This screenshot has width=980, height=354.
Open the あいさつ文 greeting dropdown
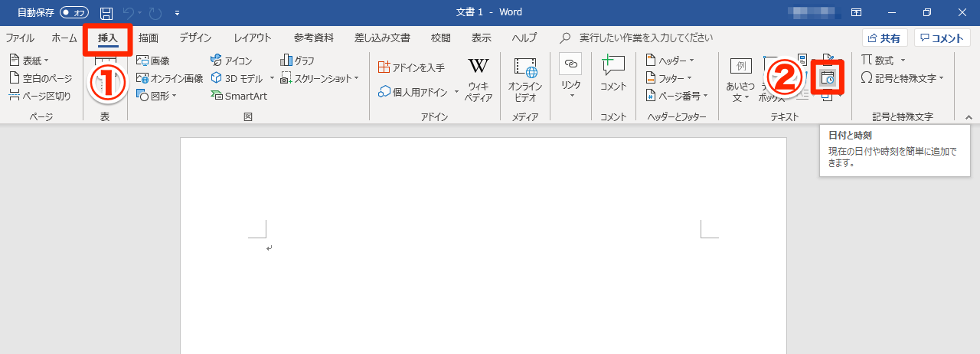coord(740,80)
